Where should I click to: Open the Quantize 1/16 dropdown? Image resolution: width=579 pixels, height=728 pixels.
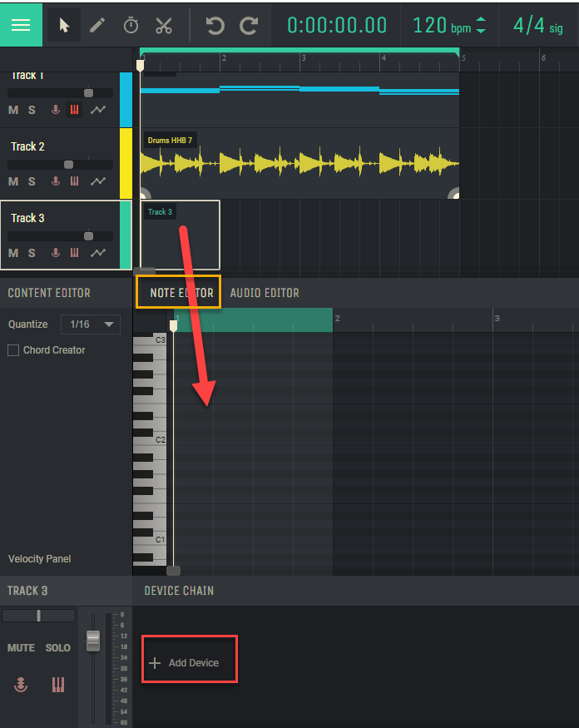pos(91,324)
